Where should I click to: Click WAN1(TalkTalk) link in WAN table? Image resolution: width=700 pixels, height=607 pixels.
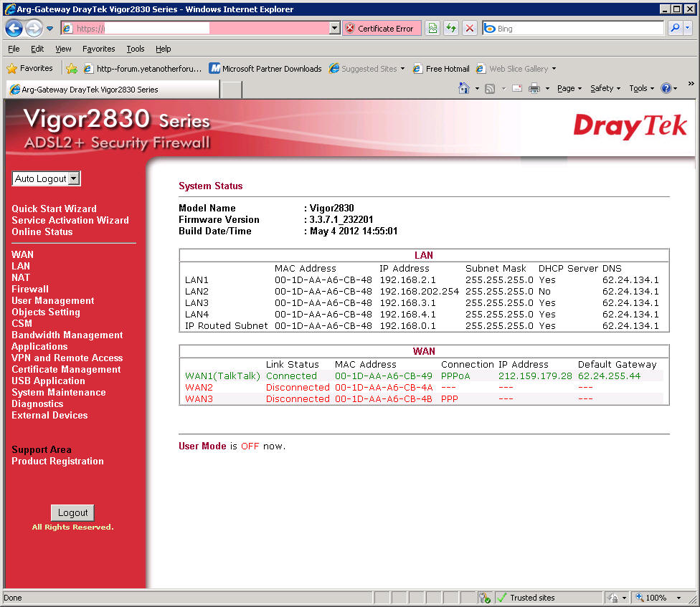tap(222, 376)
